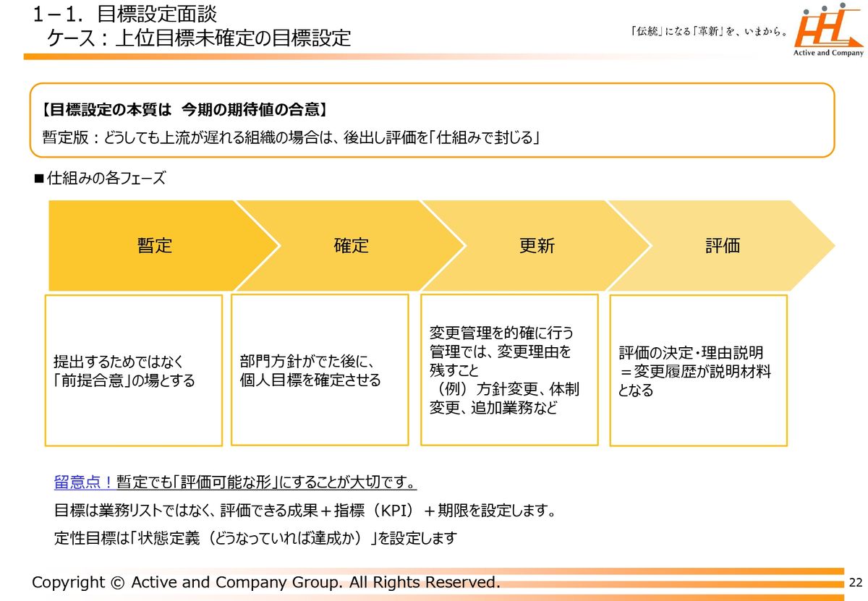Click the 評価 phase arrow
The height and width of the screenshot is (601, 868).
coord(723,246)
